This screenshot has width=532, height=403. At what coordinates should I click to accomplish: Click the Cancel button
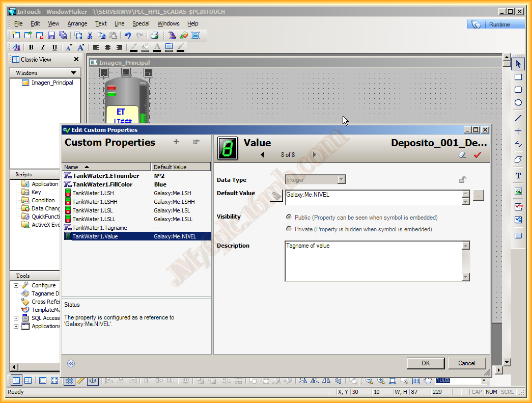pos(466,363)
